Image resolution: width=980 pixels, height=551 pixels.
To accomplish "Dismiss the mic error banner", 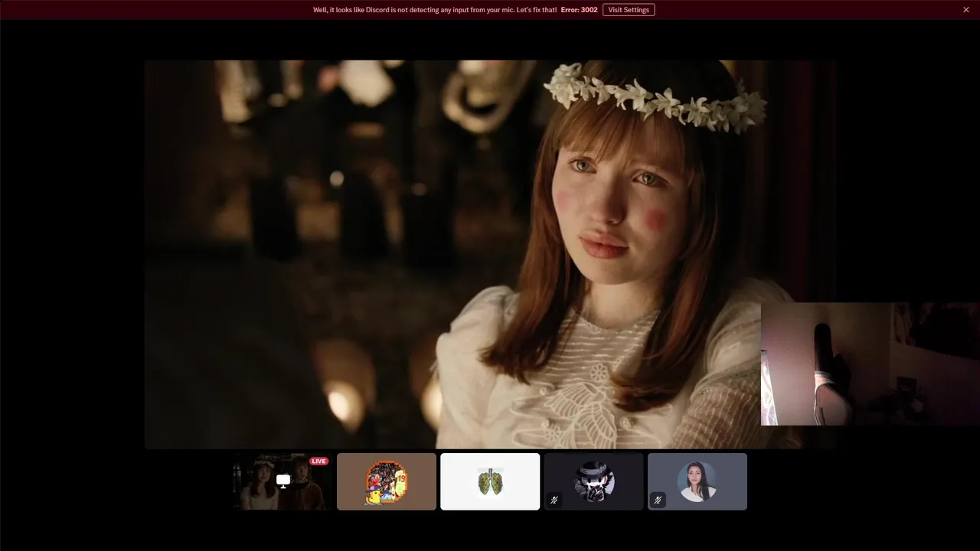I will click(966, 10).
